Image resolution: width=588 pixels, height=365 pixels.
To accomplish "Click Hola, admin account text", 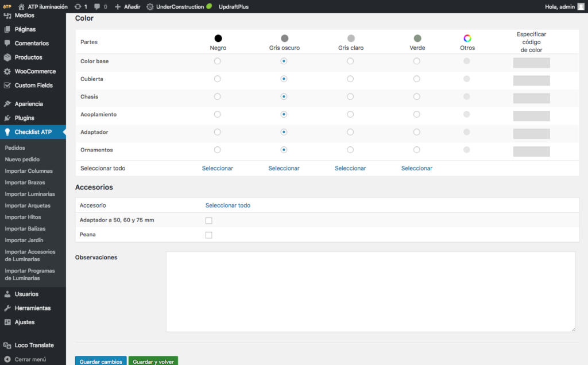I will [559, 7].
